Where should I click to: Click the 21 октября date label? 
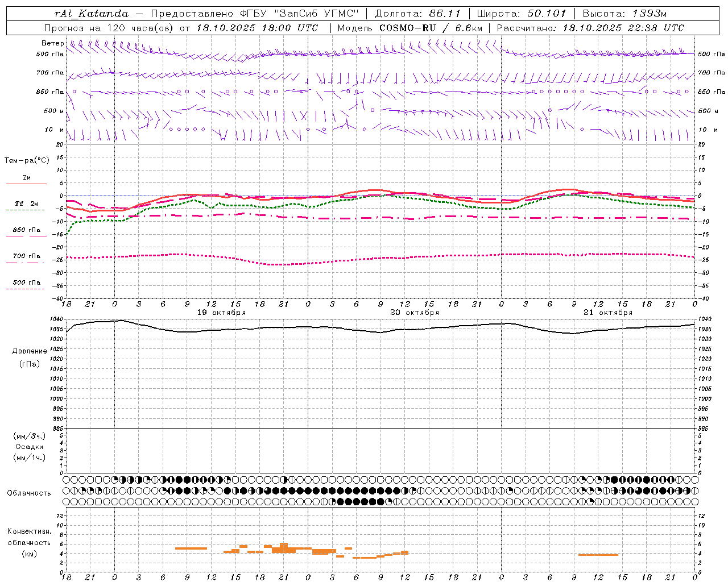coord(608,313)
